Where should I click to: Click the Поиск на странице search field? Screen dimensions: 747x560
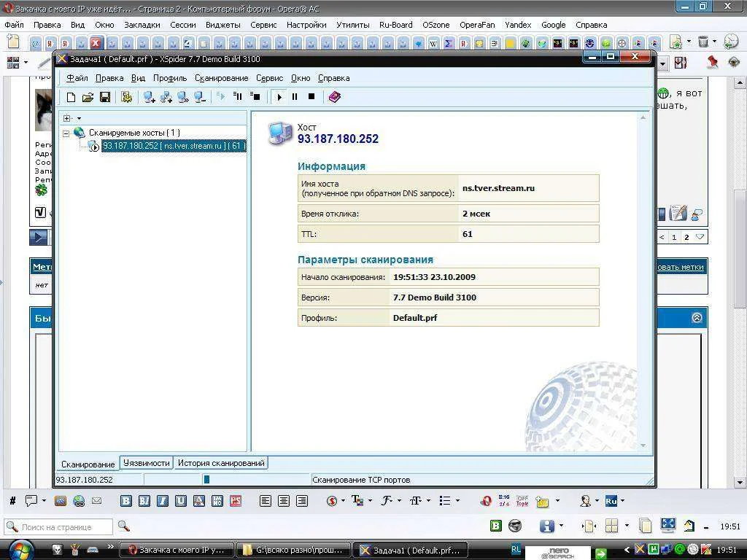pyautogui.click(x=59, y=527)
